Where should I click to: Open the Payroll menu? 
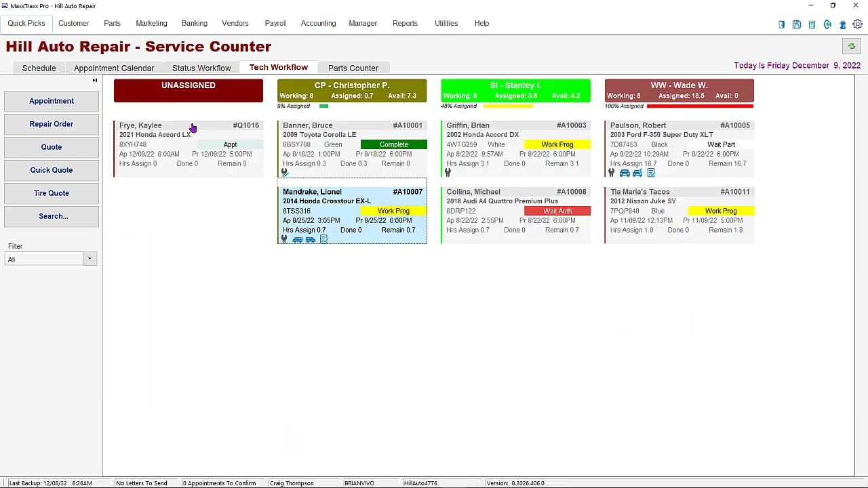click(x=275, y=23)
